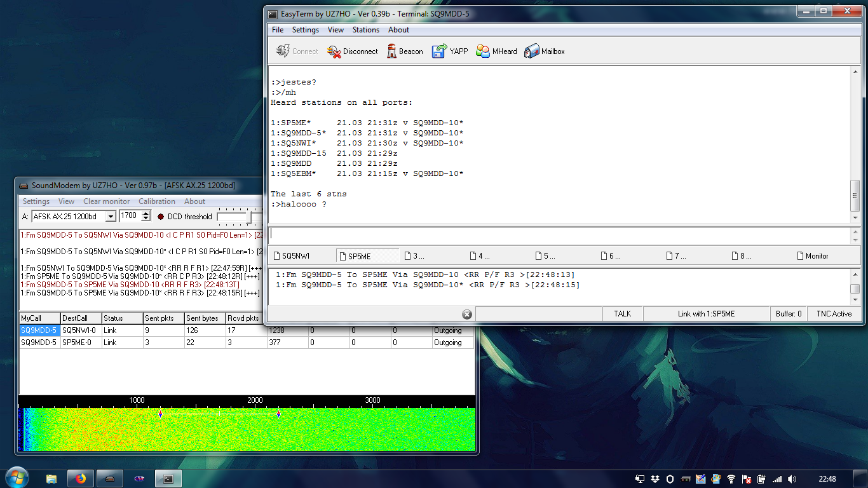Click the terminal command input field
The image size is (868, 488).
(559, 234)
